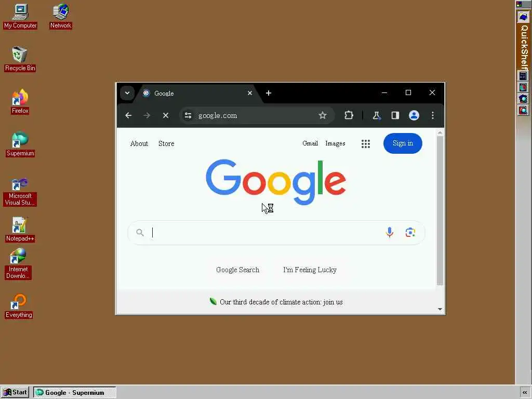
Task: View site information icon in address bar
Action: click(x=188, y=115)
